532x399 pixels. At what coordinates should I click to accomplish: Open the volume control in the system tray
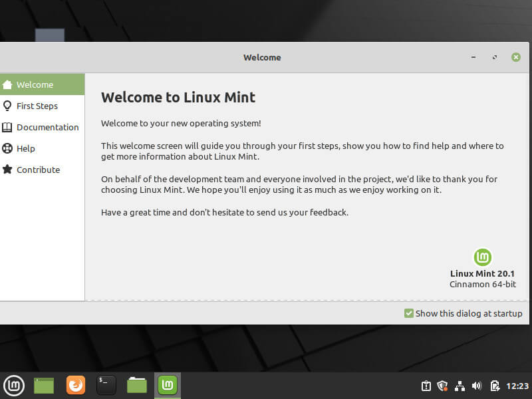coord(476,386)
